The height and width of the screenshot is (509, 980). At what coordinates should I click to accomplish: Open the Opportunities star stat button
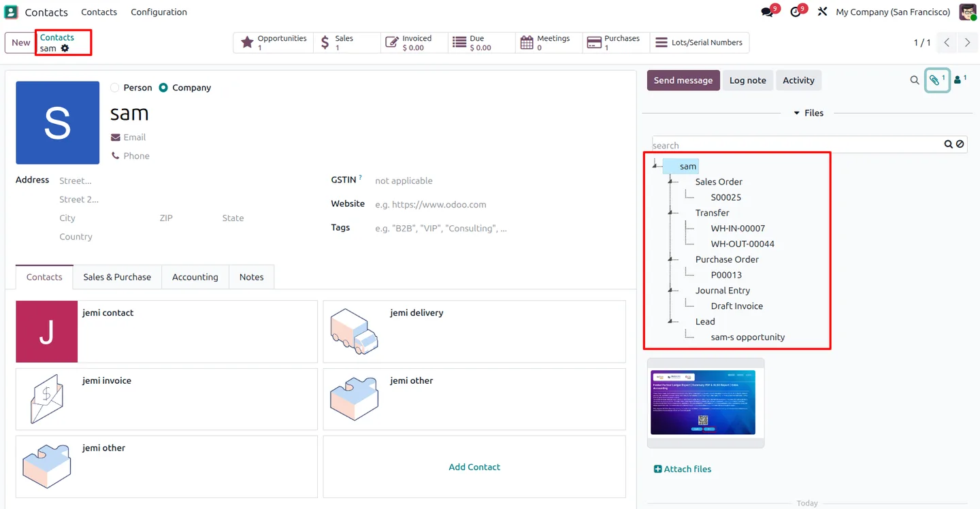(x=274, y=43)
